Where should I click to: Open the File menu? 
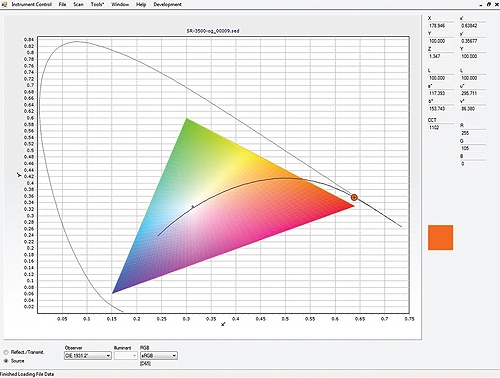[x=62, y=4]
